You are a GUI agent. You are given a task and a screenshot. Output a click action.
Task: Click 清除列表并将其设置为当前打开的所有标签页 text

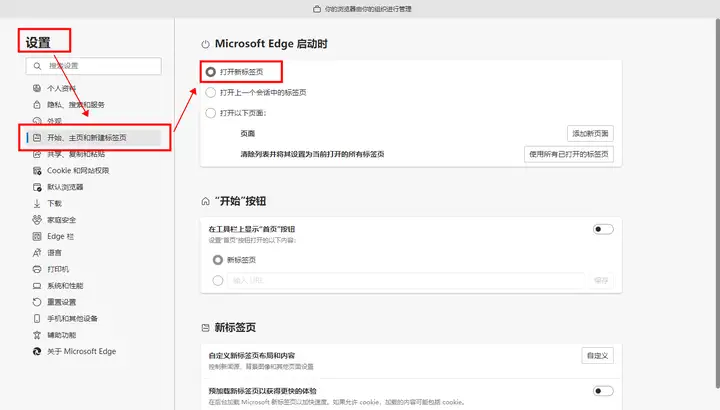click(312, 154)
